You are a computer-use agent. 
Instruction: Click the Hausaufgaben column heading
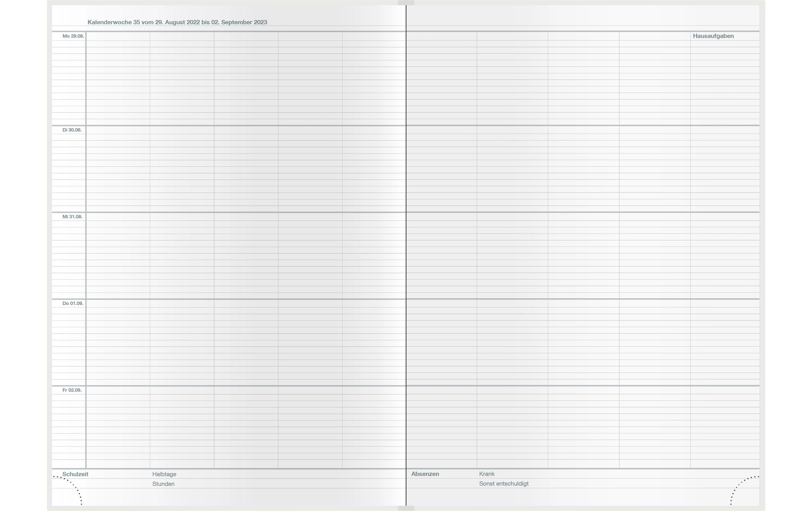point(713,36)
